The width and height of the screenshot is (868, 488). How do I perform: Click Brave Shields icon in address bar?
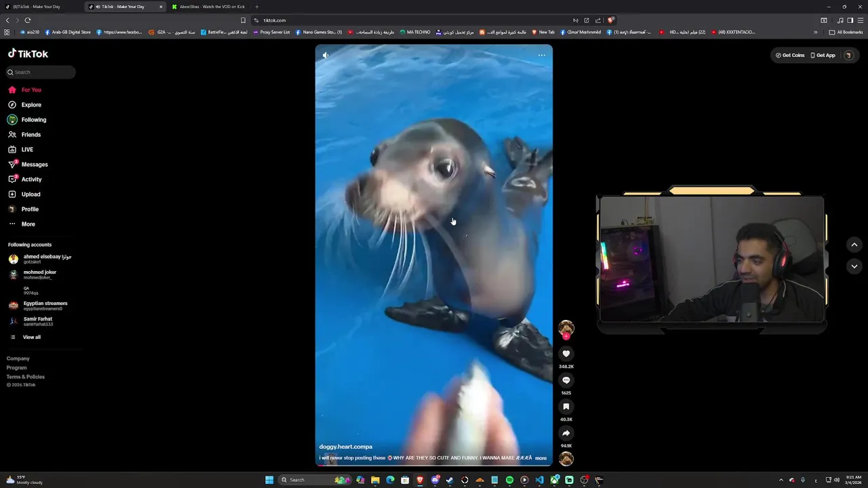pos(610,20)
